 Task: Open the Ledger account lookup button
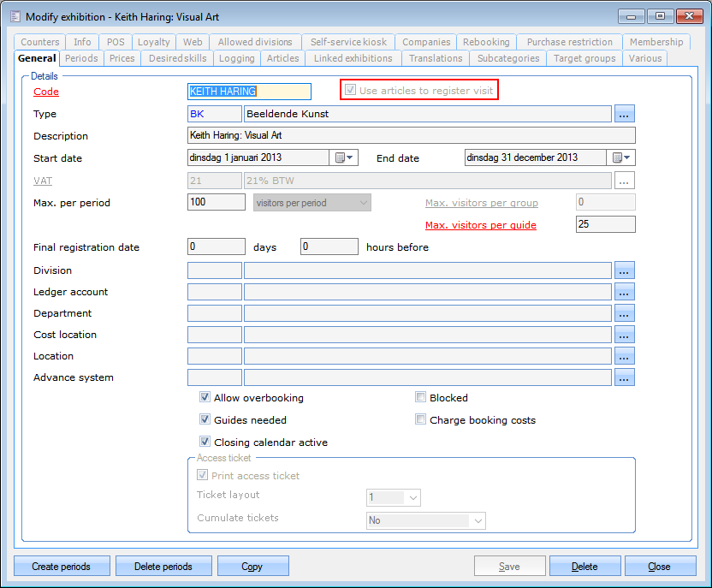pos(624,292)
